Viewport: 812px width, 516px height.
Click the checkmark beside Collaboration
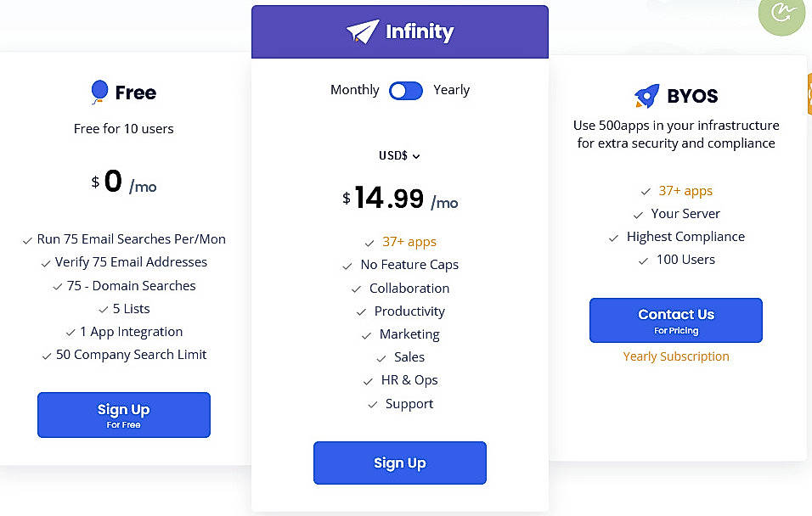pyautogui.click(x=356, y=289)
